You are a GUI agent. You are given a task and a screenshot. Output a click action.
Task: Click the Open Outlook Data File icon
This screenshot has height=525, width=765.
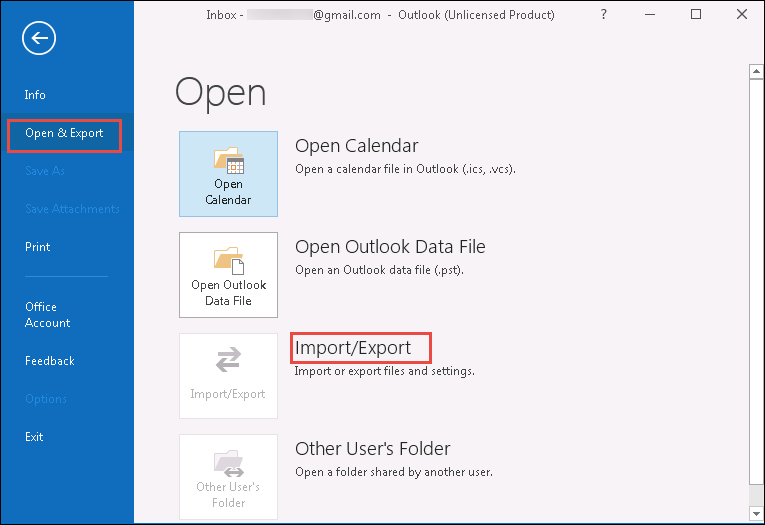tap(228, 260)
